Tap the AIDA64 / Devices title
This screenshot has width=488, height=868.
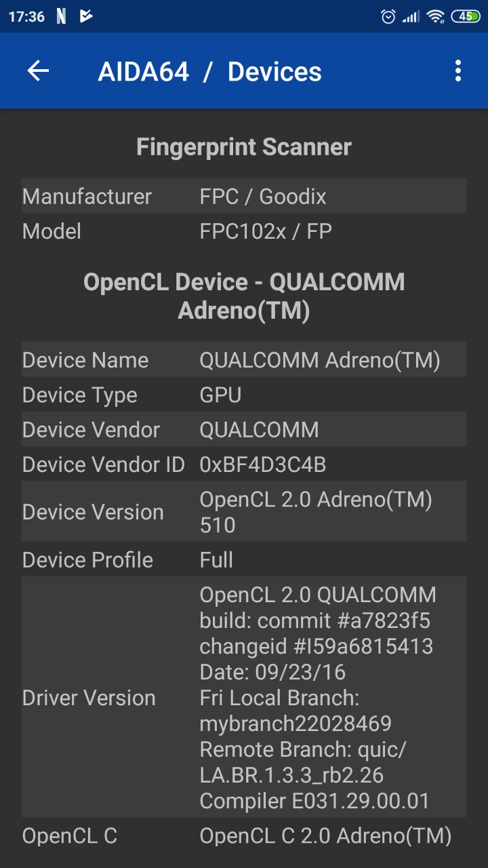(x=209, y=72)
